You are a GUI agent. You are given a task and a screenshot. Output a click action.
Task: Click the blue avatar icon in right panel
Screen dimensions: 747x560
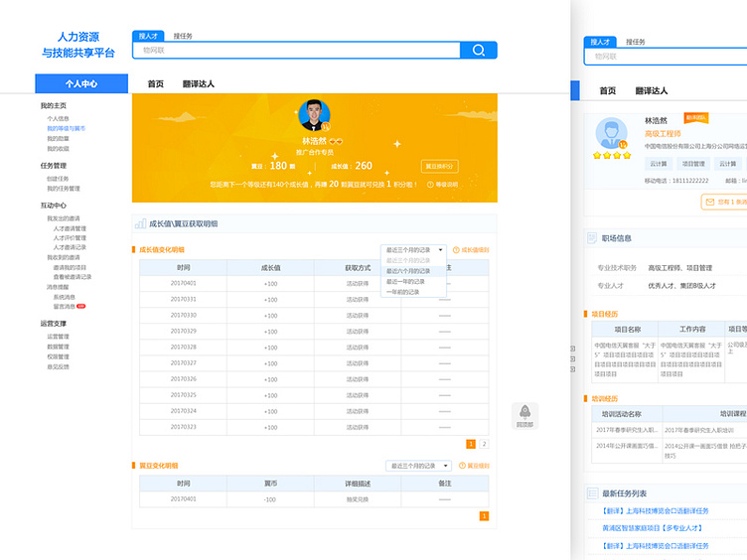coord(611,133)
